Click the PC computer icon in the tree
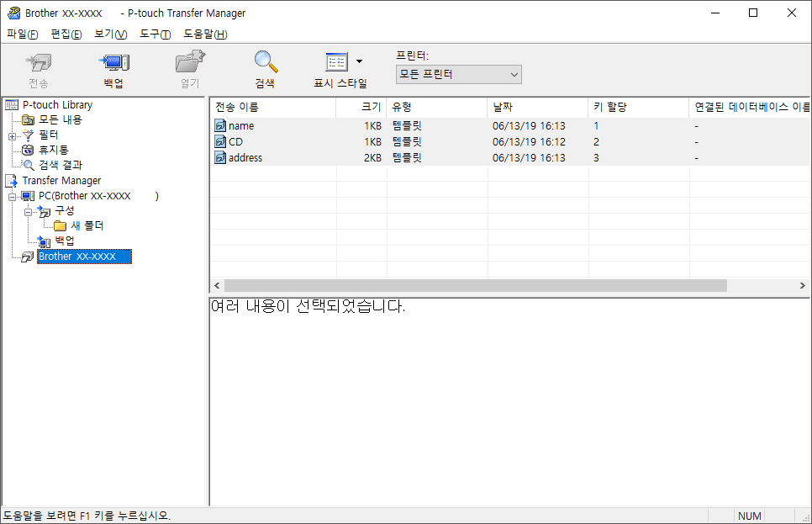 (28, 196)
